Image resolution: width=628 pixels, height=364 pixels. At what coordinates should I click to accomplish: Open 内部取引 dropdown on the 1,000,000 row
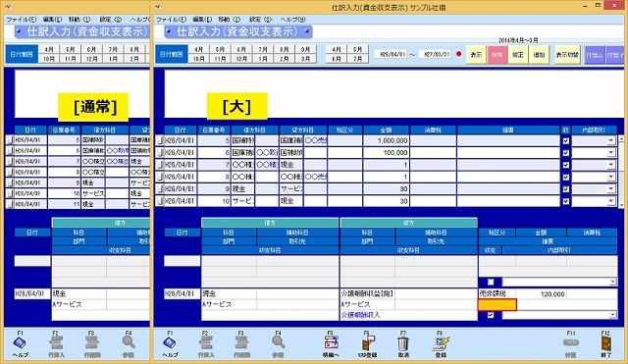[x=610, y=140]
